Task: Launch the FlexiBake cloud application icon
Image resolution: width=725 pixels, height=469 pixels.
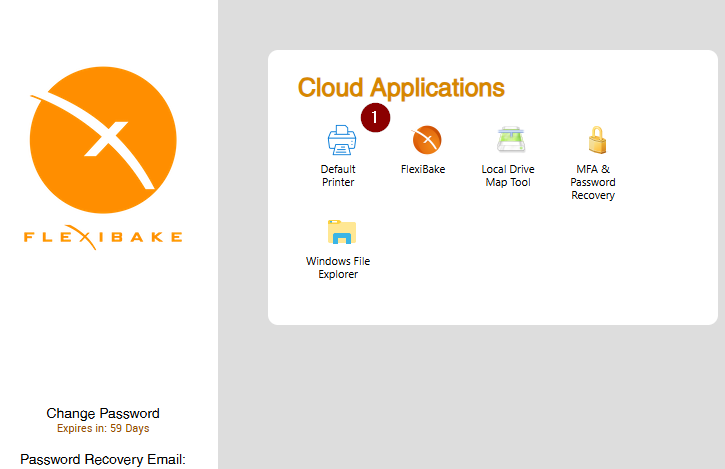Action: pyautogui.click(x=427, y=140)
